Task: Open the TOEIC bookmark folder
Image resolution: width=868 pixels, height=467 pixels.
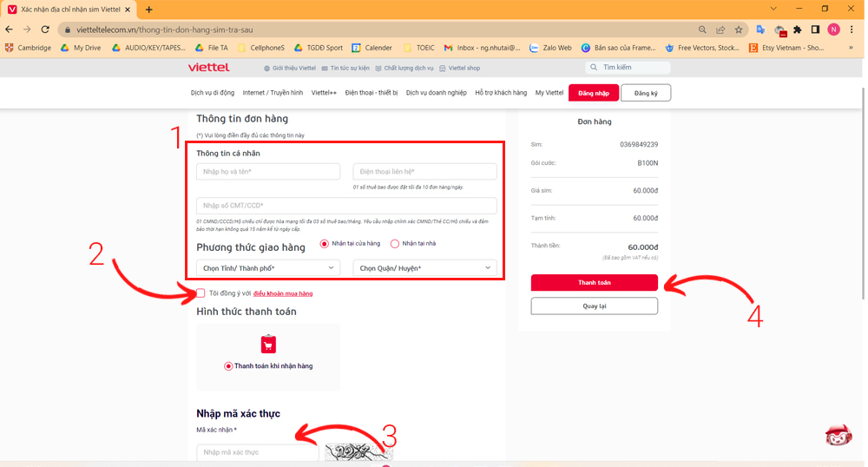Action: tap(419, 48)
